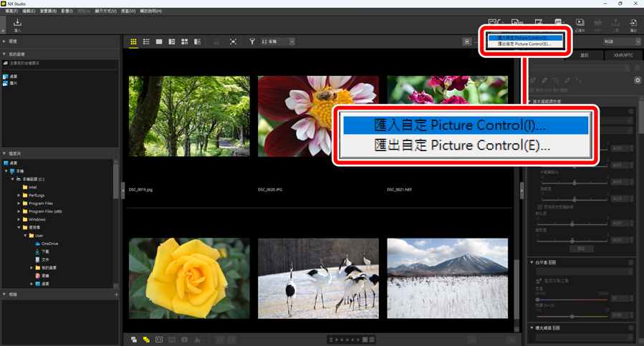Viewport: 644px width, 346px height.
Task: Click the plus icon to add an album
Action: coord(116,294)
